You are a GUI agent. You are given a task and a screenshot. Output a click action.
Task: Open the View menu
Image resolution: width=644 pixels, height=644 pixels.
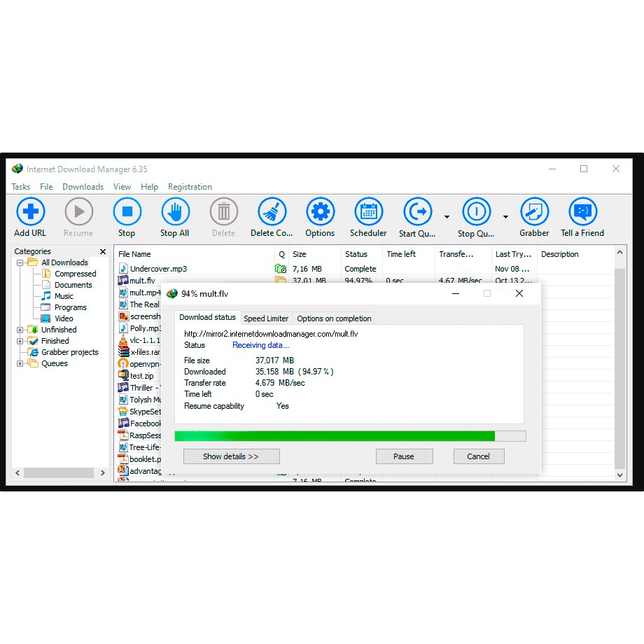click(x=122, y=187)
